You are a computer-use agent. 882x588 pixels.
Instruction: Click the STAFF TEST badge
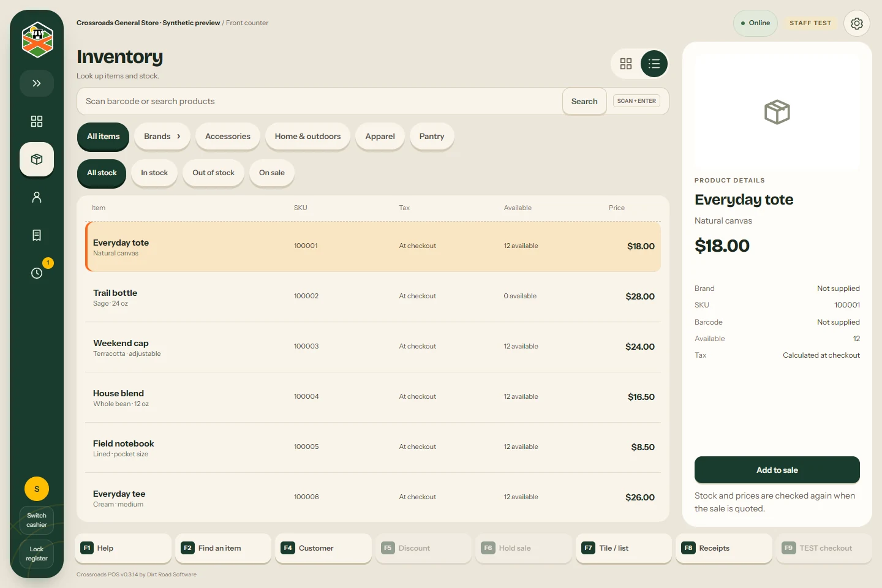click(x=810, y=23)
